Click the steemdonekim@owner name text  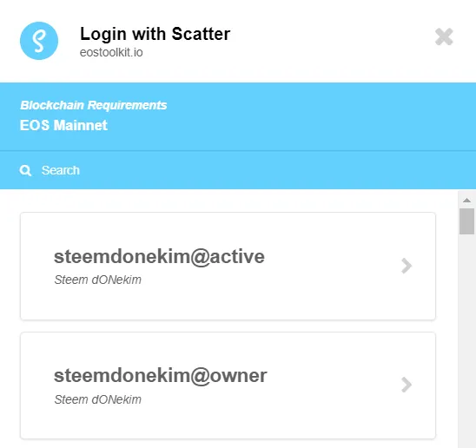[161, 376]
